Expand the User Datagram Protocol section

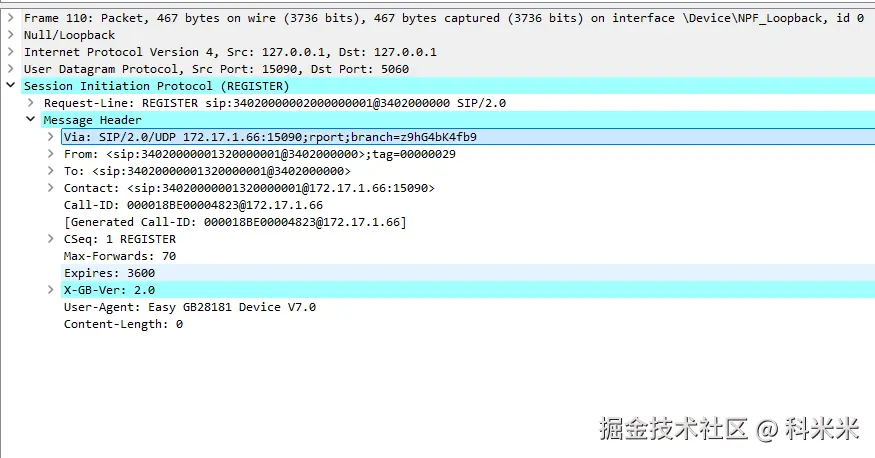coord(10,69)
